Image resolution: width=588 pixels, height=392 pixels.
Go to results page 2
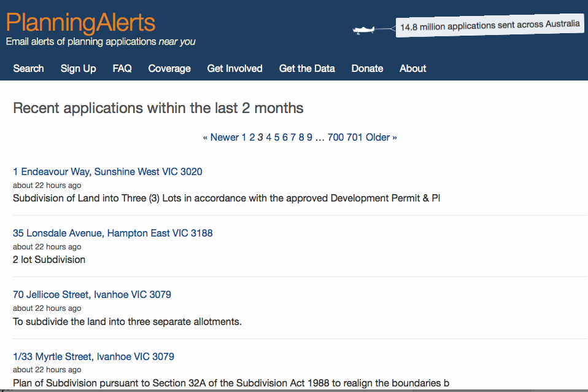(252, 138)
